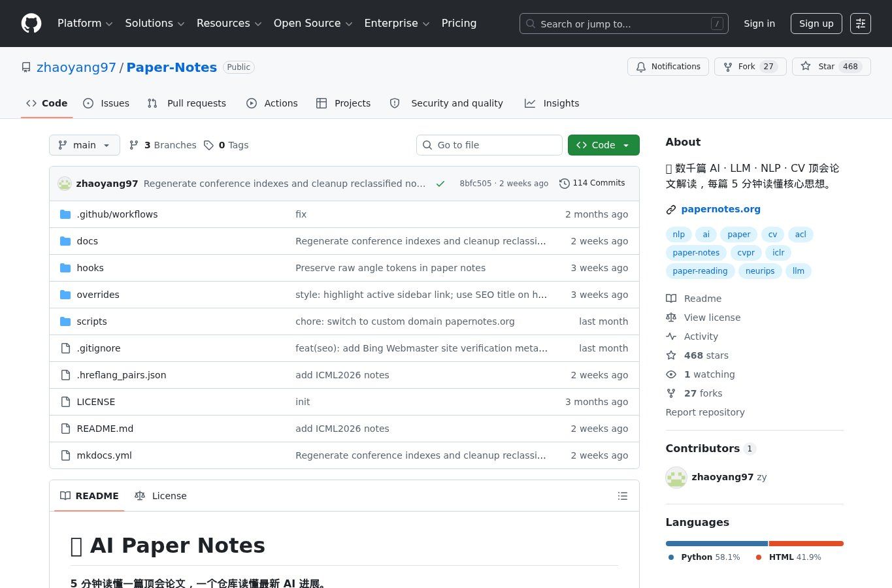Screen dimensions: 892x588
Task: Click the branch icon beside 3 Branches
Action: tap(134, 145)
